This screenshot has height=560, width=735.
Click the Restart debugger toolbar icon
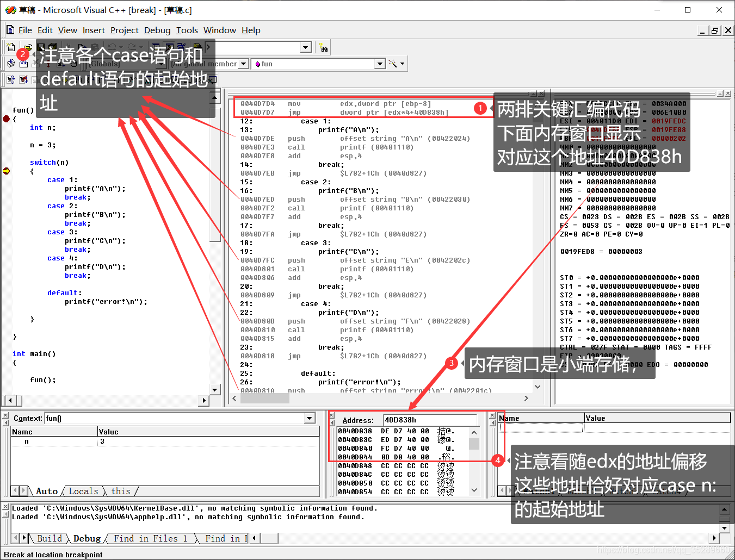pyautogui.click(x=11, y=80)
